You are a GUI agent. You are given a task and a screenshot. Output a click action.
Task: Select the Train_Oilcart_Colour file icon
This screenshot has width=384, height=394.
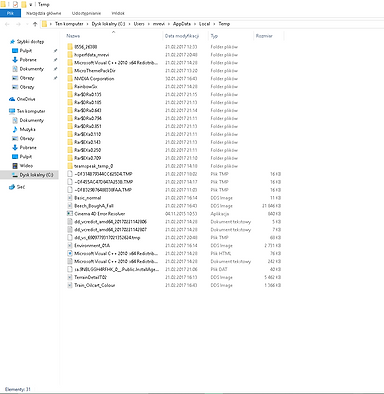[70, 285]
